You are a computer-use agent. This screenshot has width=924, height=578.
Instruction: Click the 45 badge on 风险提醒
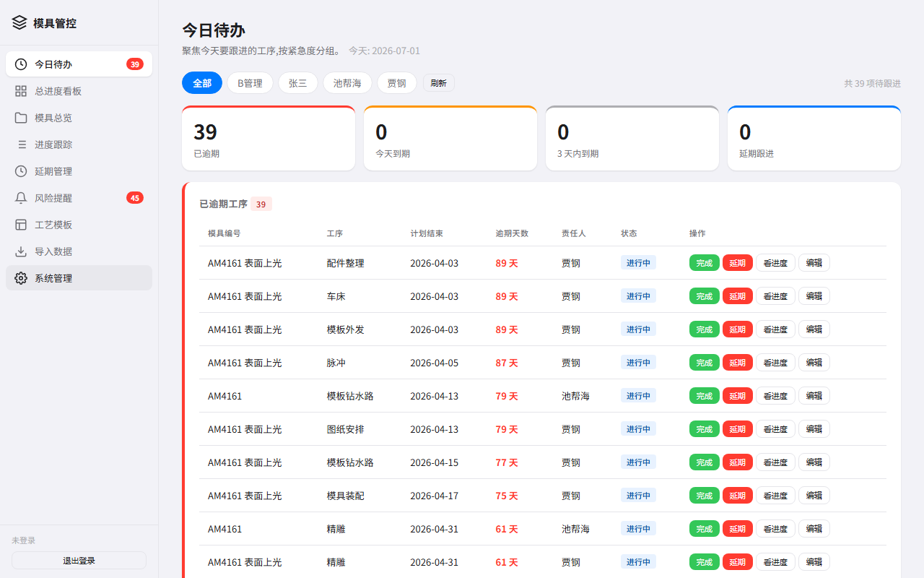pyautogui.click(x=135, y=198)
